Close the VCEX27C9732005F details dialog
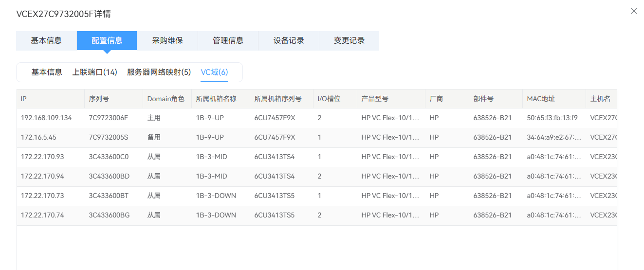The height and width of the screenshot is (270, 644). tap(634, 11)
